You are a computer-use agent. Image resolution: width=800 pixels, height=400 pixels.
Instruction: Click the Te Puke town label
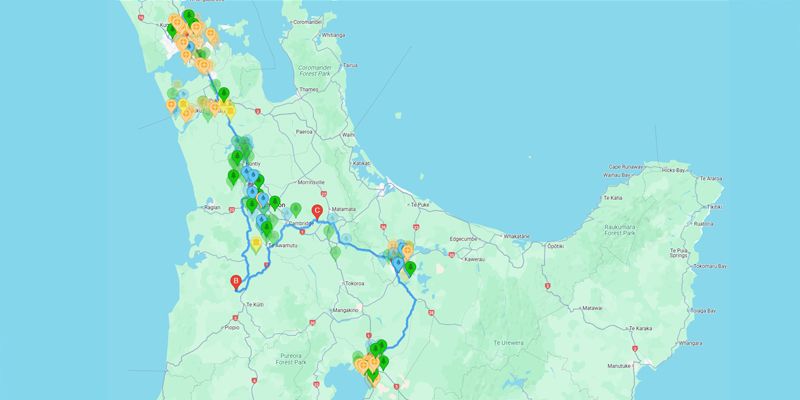point(421,204)
